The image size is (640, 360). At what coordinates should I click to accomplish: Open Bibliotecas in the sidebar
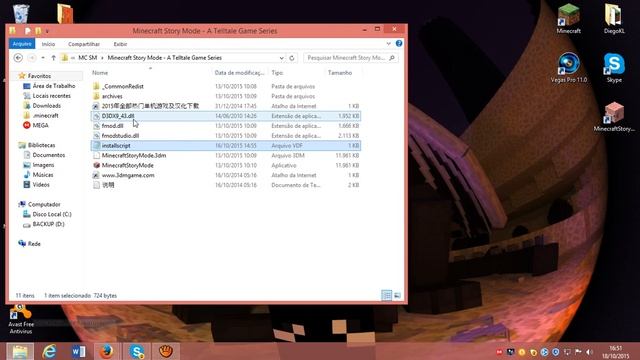tap(41, 145)
